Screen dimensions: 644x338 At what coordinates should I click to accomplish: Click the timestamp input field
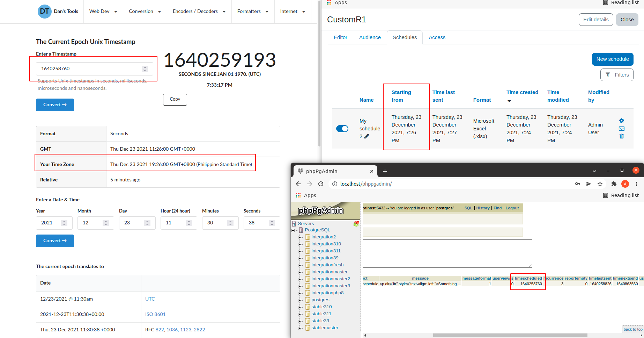click(94, 69)
